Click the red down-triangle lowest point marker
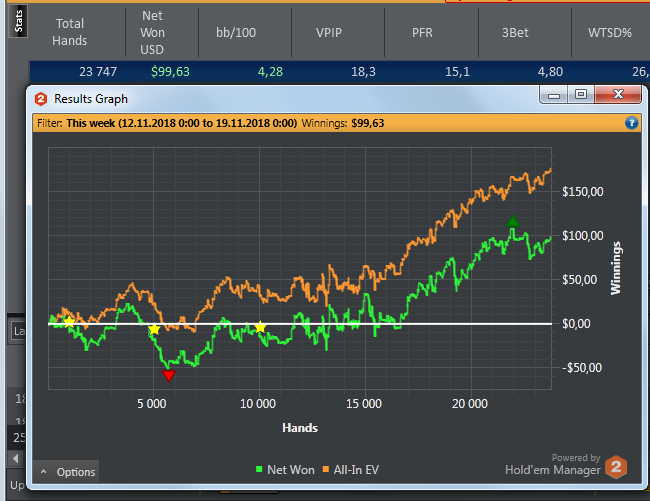This screenshot has height=501, width=650. point(169,375)
